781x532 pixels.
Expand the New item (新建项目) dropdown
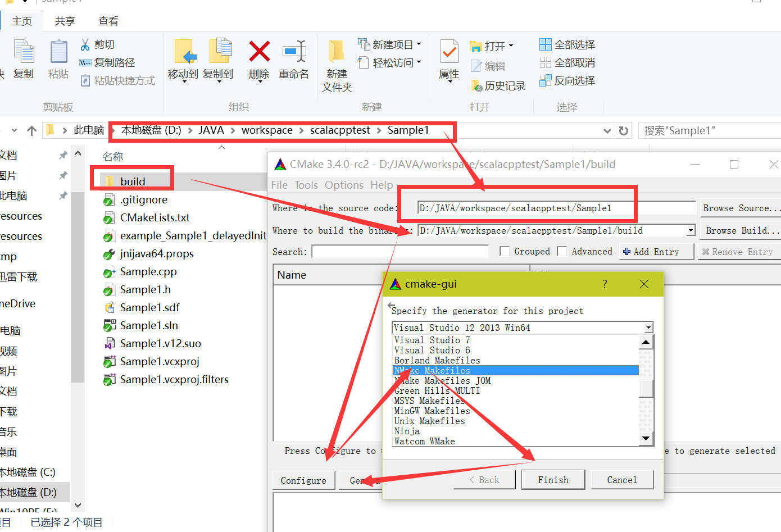coord(419,44)
